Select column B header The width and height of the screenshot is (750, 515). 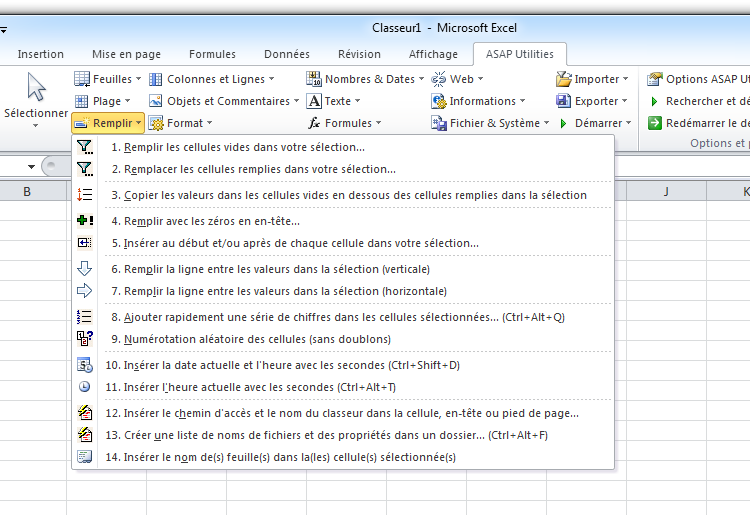coord(27,191)
